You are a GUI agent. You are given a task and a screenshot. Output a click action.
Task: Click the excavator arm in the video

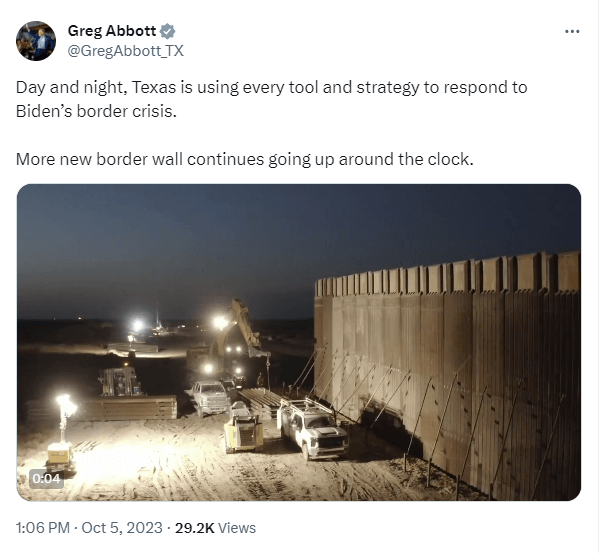tap(241, 327)
